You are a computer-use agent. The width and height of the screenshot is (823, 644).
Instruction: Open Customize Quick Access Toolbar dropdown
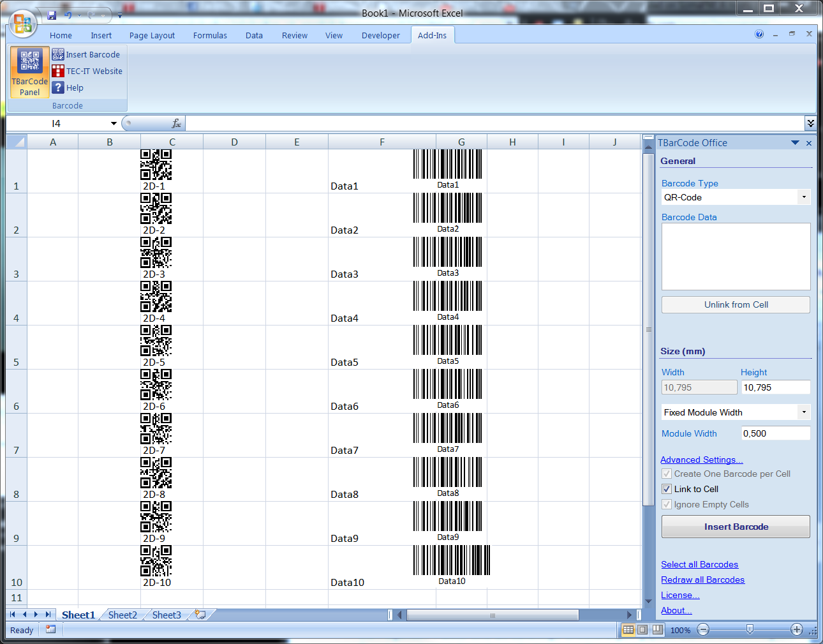click(119, 15)
